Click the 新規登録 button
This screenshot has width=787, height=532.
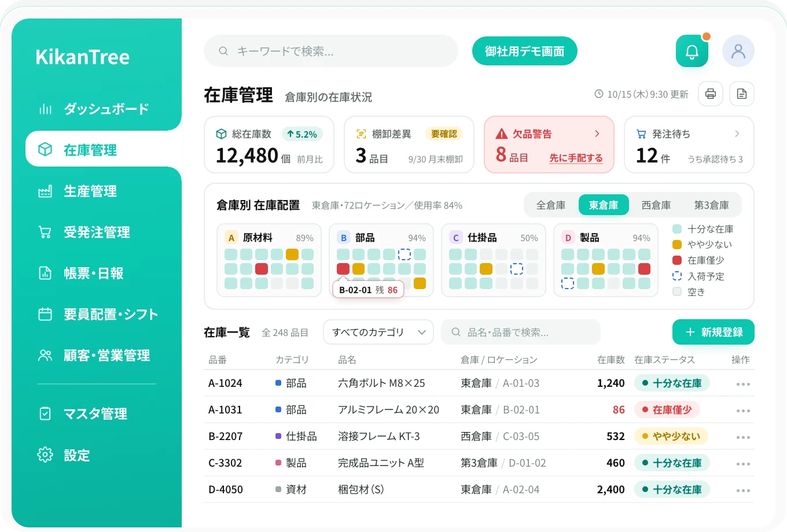click(714, 332)
